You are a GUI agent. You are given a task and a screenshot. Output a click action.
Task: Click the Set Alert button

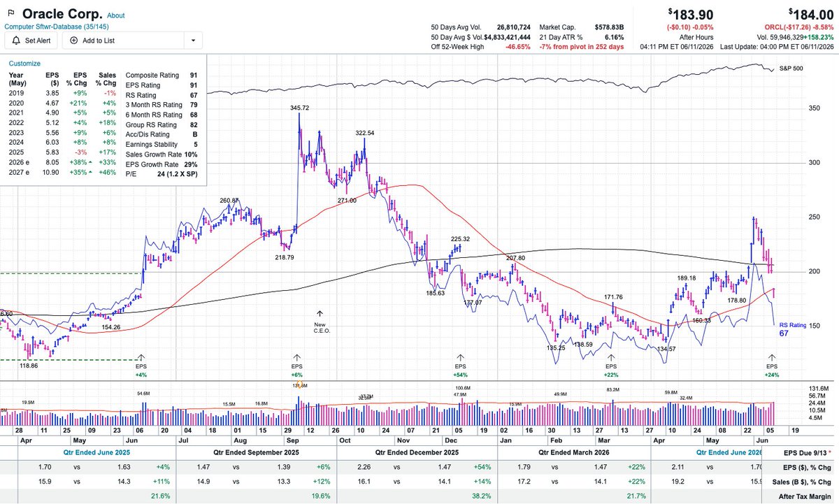[x=31, y=41]
